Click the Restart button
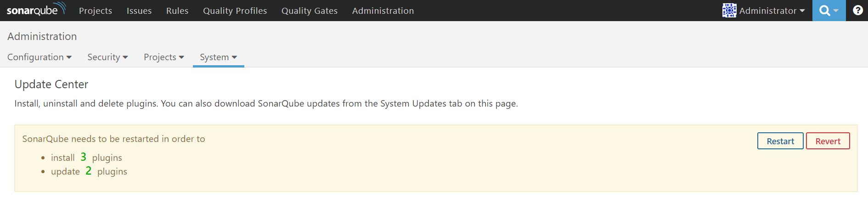The image size is (868, 198). (780, 141)
